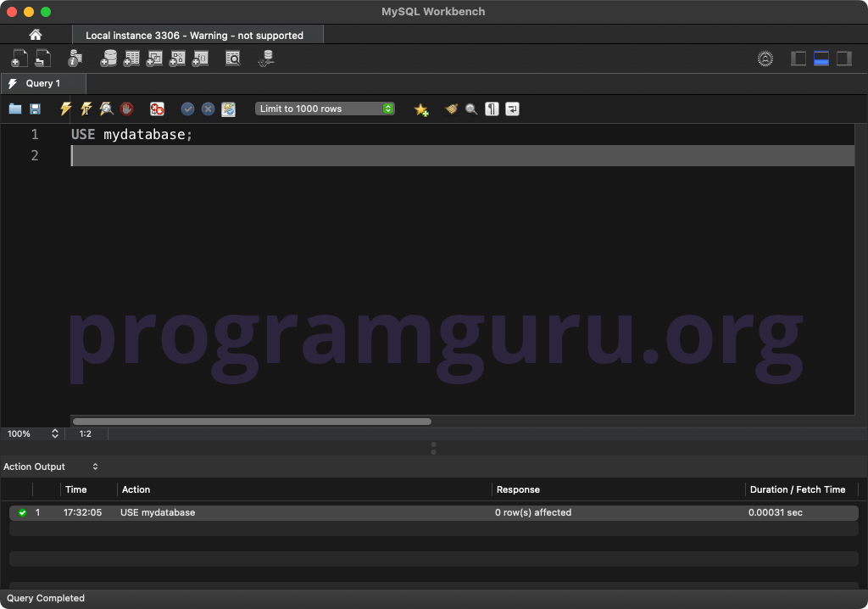Commit the transaction checkmark icon
The image size is (868, 609).
[x=187, y=109]
